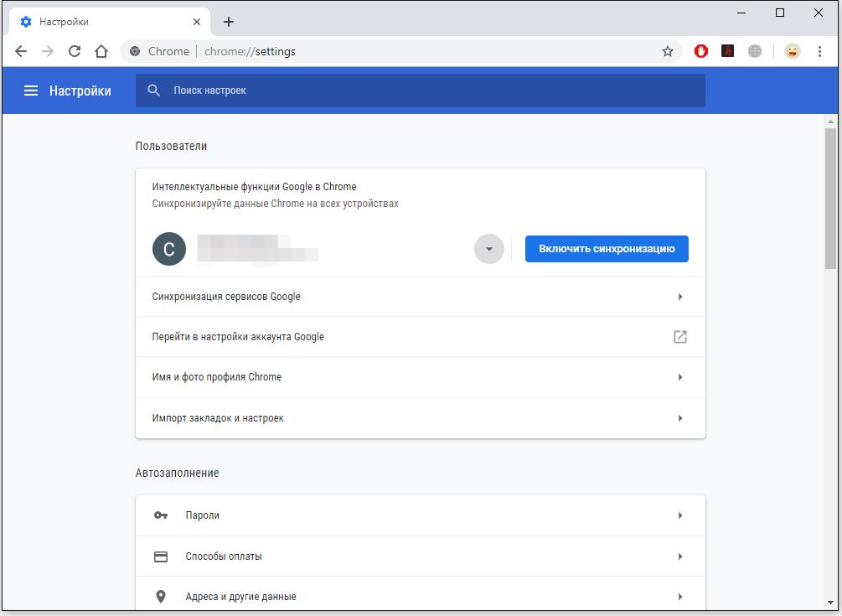
Task: Reload the page with the refresh icon
Action: click(x=75, y=51)
